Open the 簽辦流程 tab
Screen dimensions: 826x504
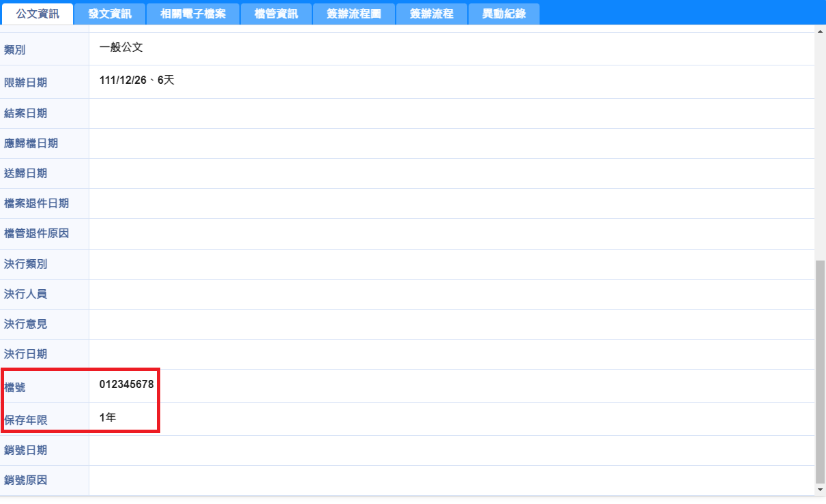(x=431, y=14)
